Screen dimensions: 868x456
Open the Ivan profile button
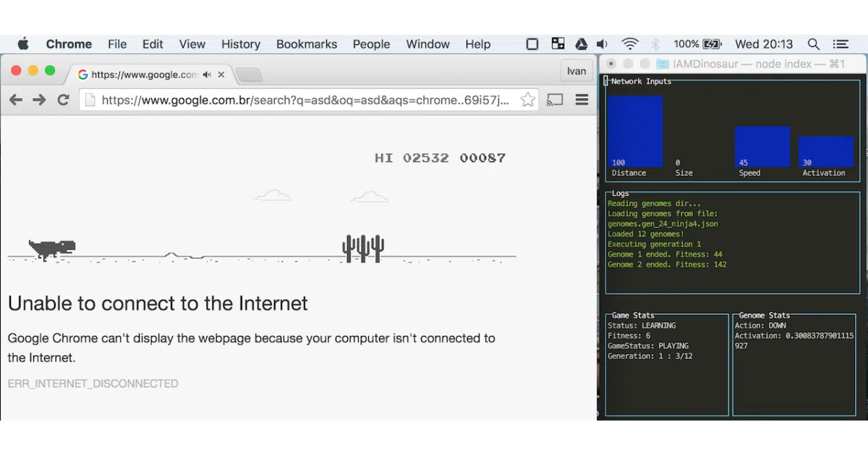[576, 71]
